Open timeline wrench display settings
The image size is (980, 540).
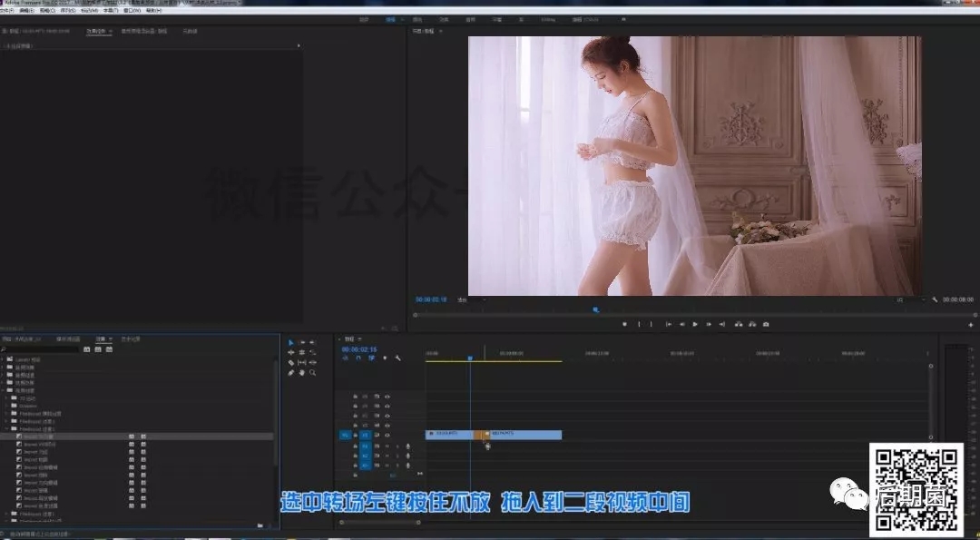point(398,358)
